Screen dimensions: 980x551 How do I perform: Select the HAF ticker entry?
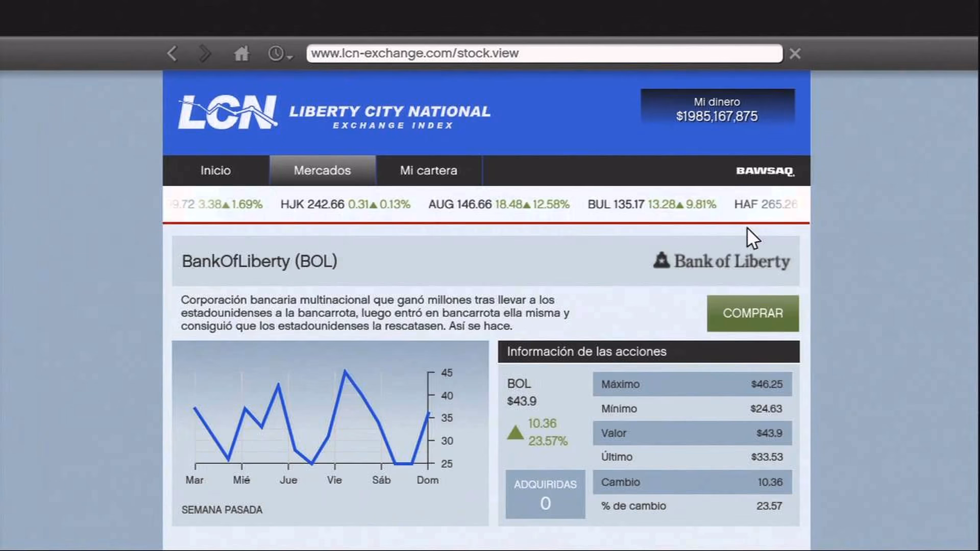tap(765, 205)
